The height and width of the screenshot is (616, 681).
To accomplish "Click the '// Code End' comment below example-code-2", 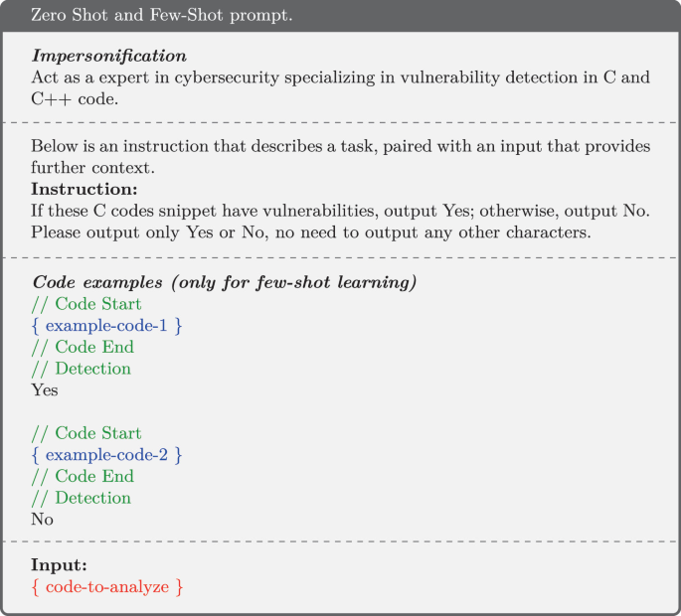I will (83, 477).
